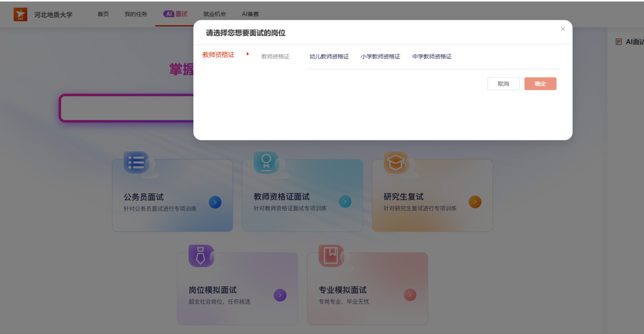The image size is (644, 334).
Task: Click the 岗位模拟面试 tie icon
Action: click(x=201, y=256)
